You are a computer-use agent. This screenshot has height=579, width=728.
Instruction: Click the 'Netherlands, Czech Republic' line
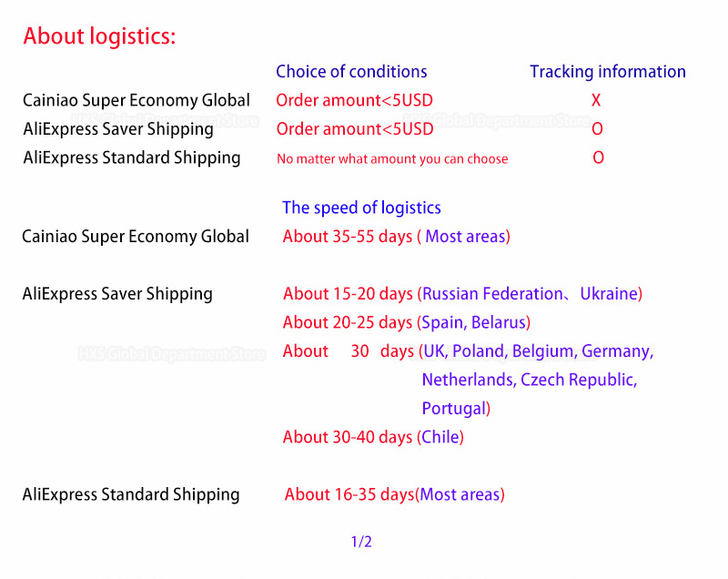[530, 380]
